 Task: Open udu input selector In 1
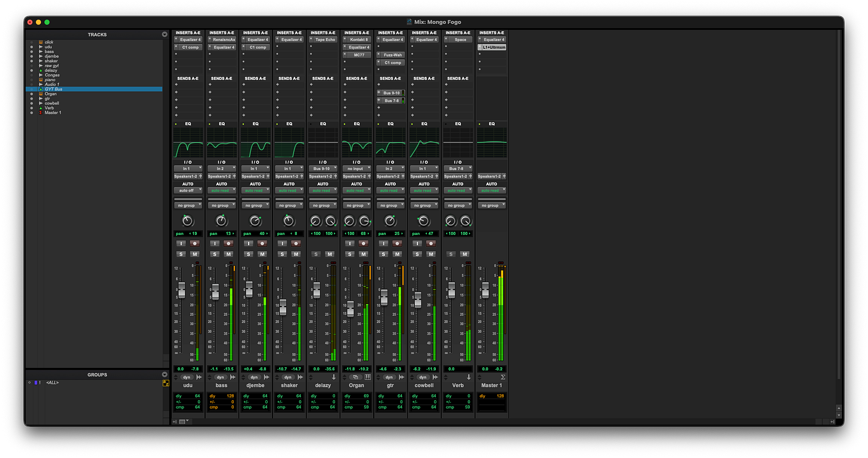point(188,169)
